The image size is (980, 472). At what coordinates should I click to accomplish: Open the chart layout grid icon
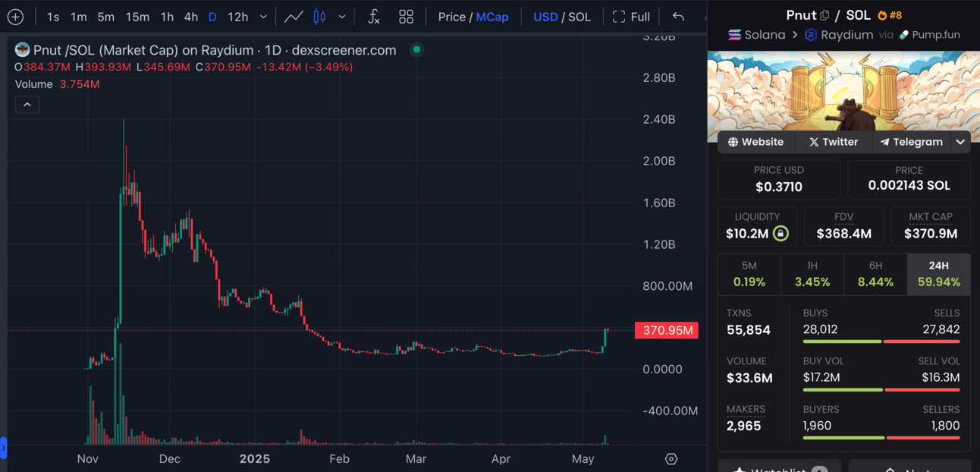pyautogui.click(x=407, y=17)
